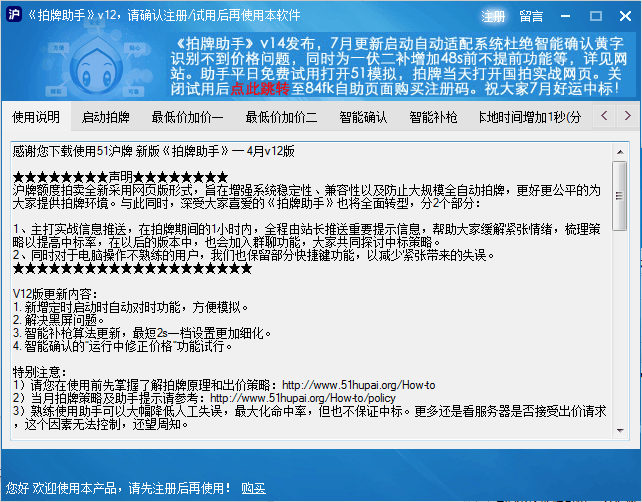The width and height of the screenshot is (642, 502).
Task: Open the 启动拍牌 tab
Action: point(106,117)
